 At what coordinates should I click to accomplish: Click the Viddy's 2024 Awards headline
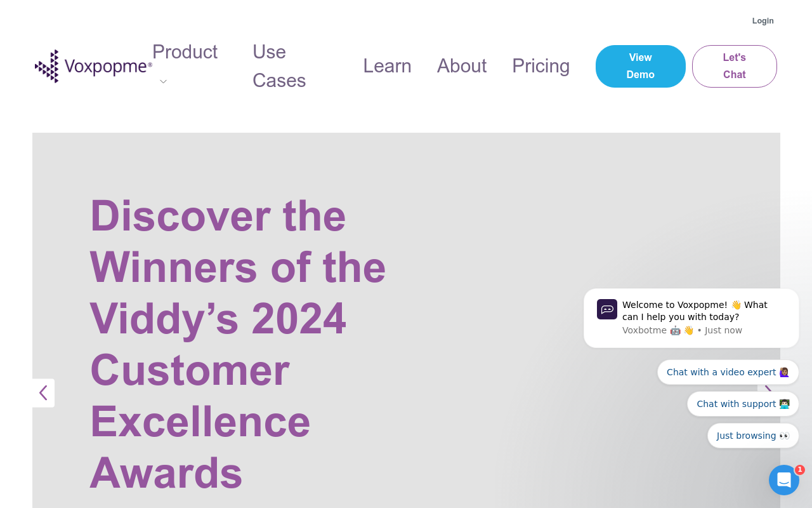tap(238, 344)
